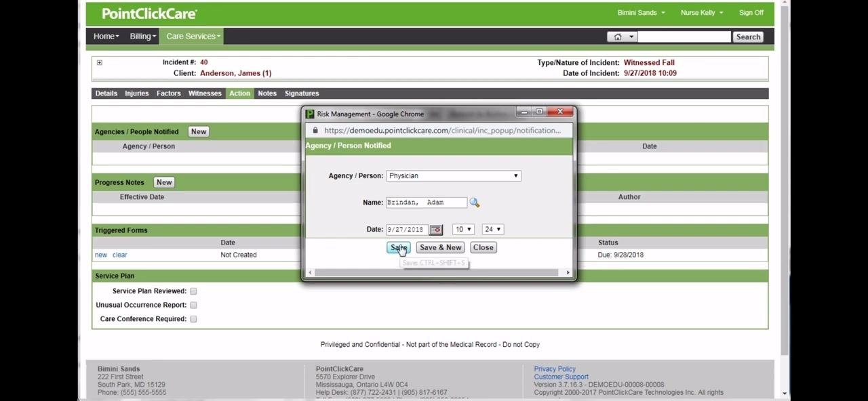This screenshot has height=401, width=868.
Task: Click the Search button in header
Action: (x=748, y=37)
